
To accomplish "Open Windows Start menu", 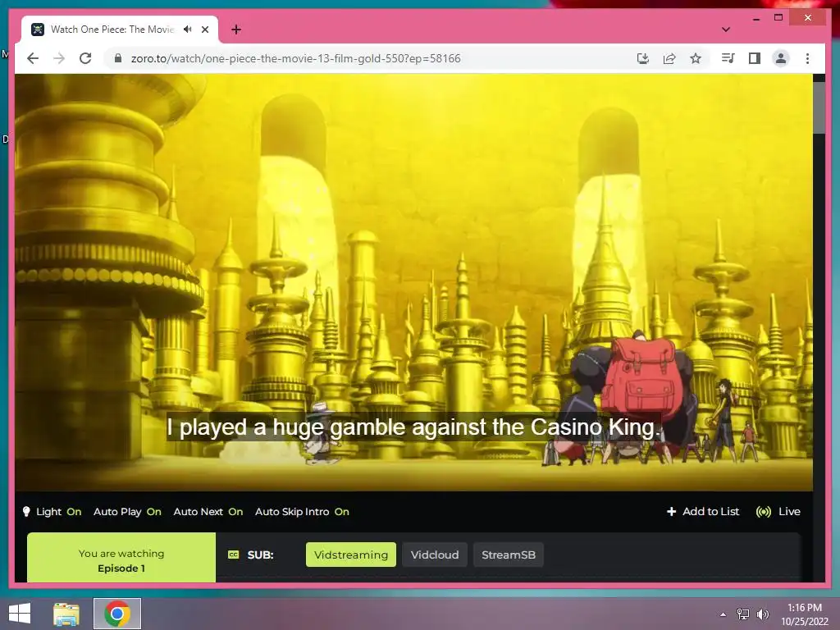I will (20, 614).
